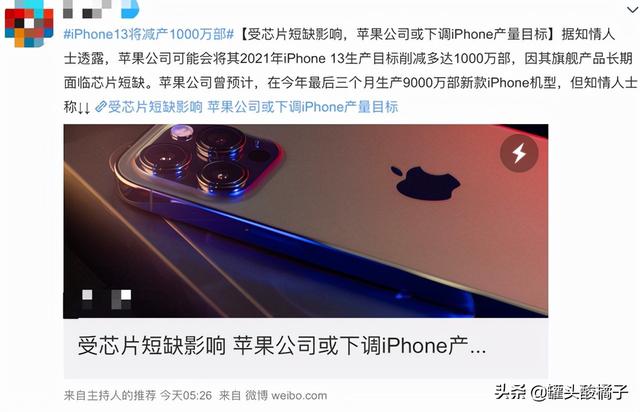Image resolution: width=640 pixels, height=412 pixels.
Task: Open the 今天05:26 timestamp
Action: coord(186,395)
